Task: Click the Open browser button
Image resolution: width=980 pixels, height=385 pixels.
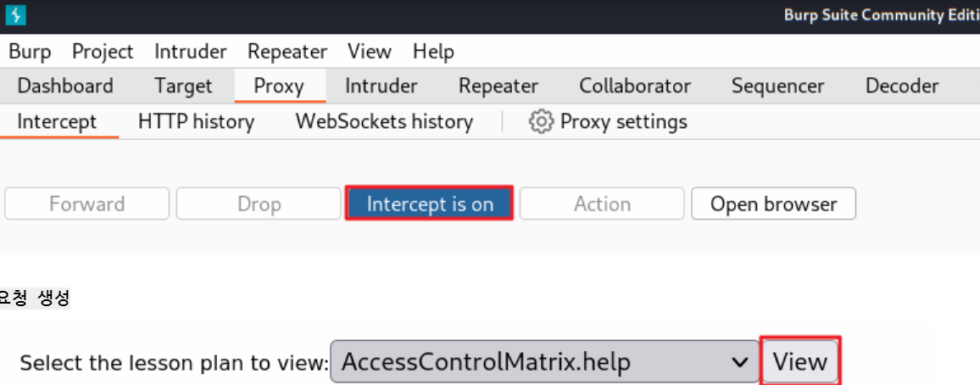Action: [773, 204]
